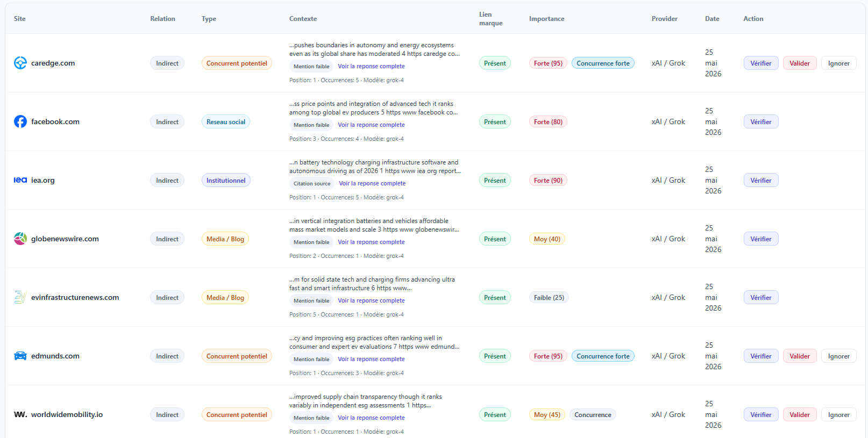
Task: Click the evinfrastructurenews.com favicon
Action: [20, 297]
